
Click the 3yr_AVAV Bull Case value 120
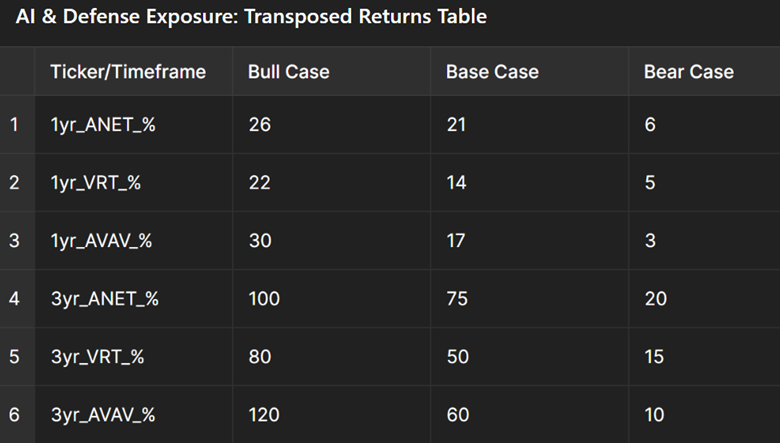click(x=264, y=415)
